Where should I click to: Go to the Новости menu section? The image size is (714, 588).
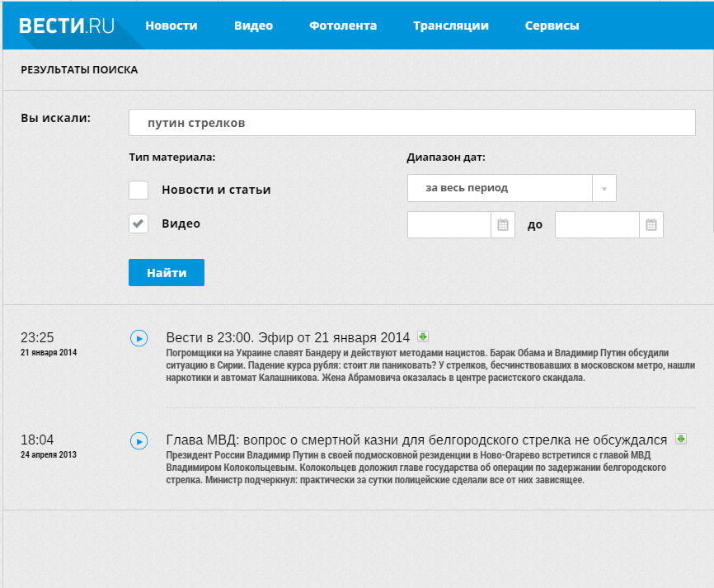(171, 26)
